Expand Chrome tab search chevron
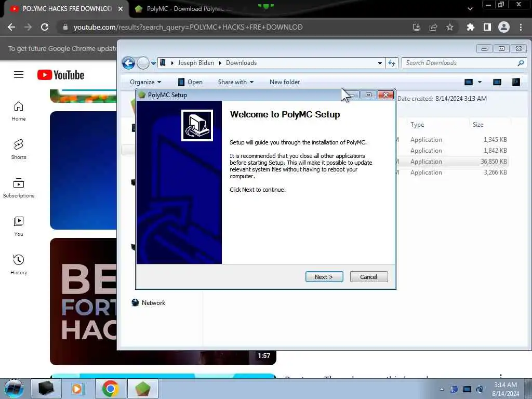Image resolution: width=532 pixels, height=399 pixels. 470,9
